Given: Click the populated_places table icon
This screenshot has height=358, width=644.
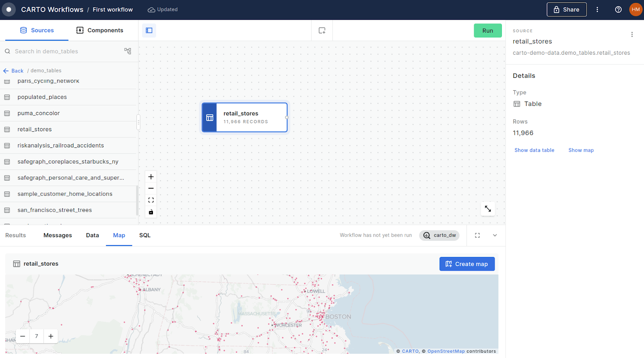Looking at the screenshot, I should point(7,97).
